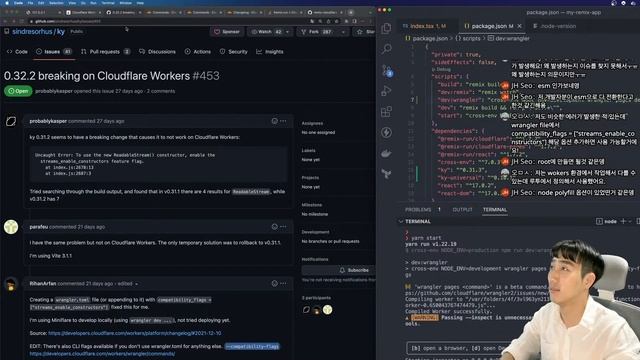Open the RihanArfan username link

point(43,284)
